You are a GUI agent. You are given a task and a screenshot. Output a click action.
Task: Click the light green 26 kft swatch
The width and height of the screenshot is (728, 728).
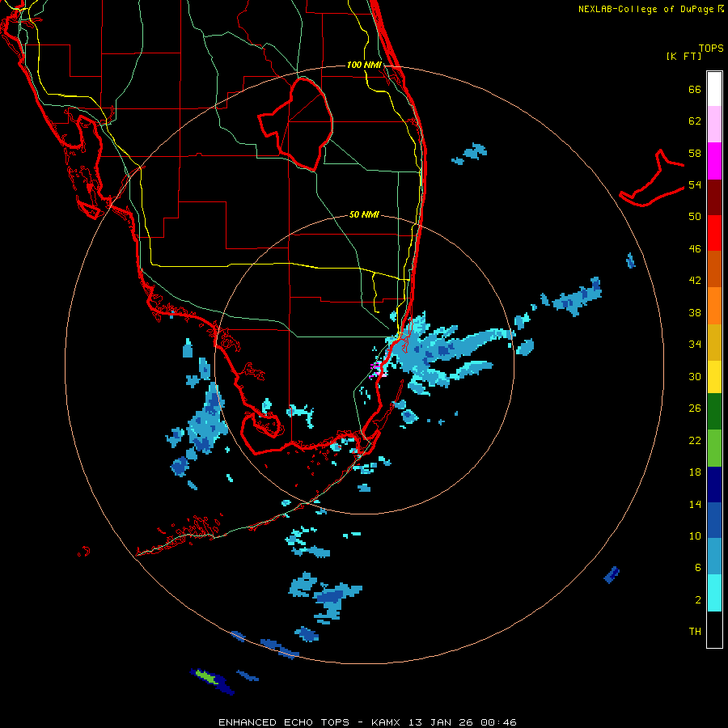714,448
